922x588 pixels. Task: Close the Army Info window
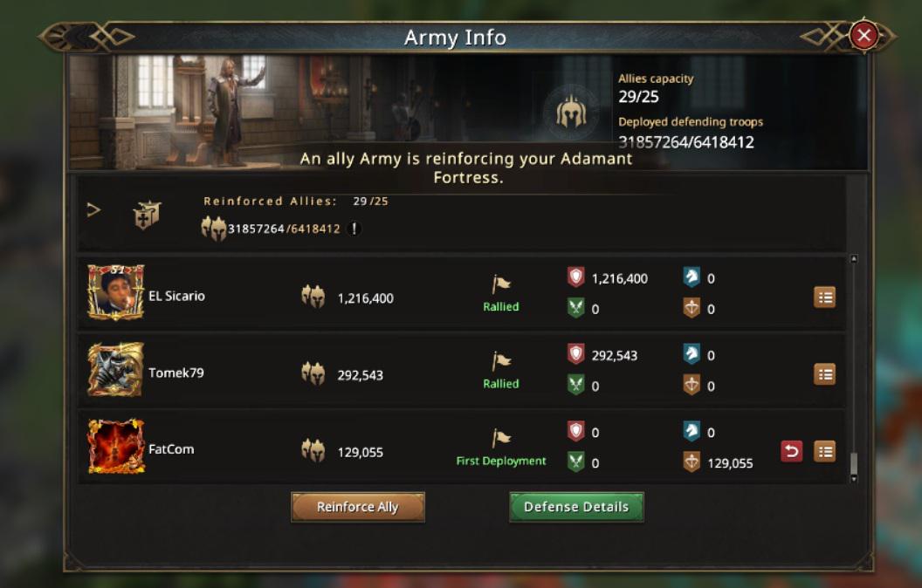(864, 35)
